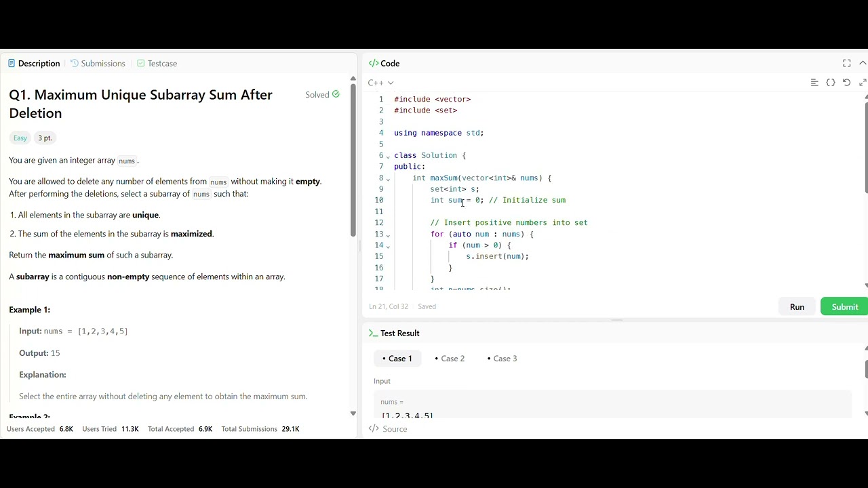This screenshot has height=488, width=868.
Task: Click the 3 pt. tag
Action: click(x=45, y=138)
